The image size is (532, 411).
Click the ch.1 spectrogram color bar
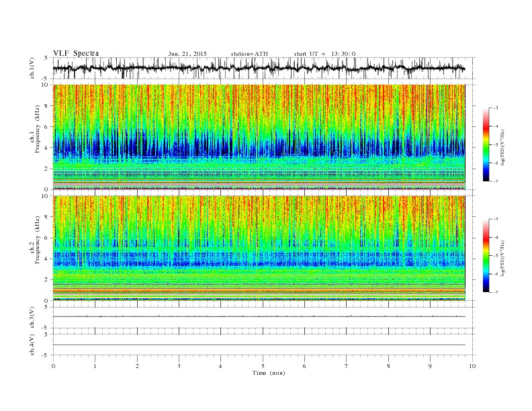486,144
